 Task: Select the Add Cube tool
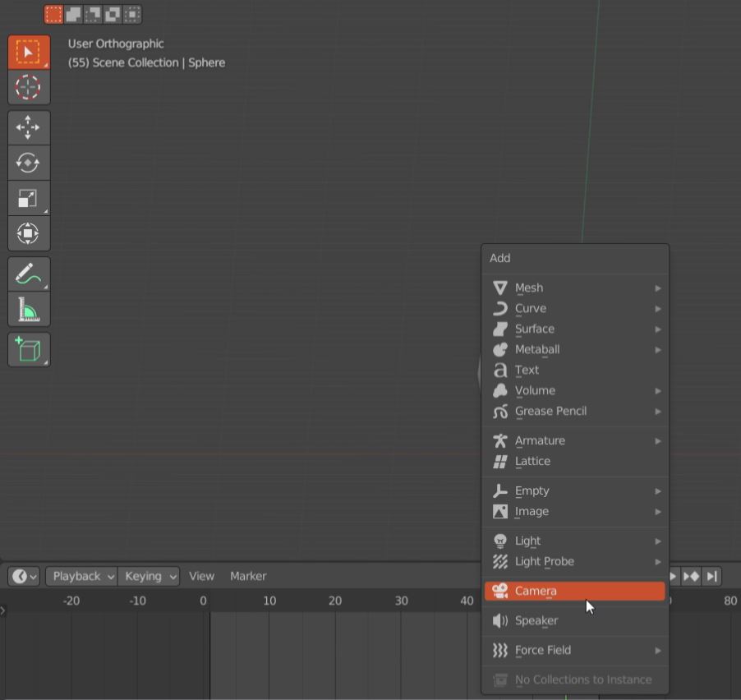(x=29, y=348)
